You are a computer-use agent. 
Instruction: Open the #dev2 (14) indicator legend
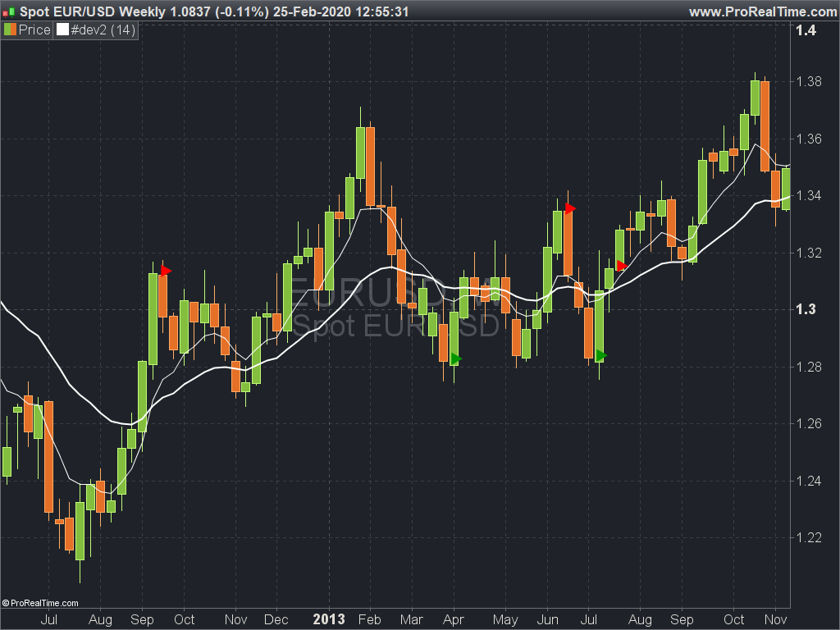(103, 30)
